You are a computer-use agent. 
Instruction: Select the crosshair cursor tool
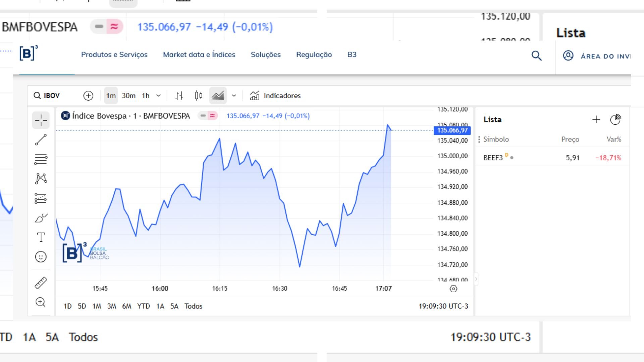pyautogui.click(x=41, y=120)
